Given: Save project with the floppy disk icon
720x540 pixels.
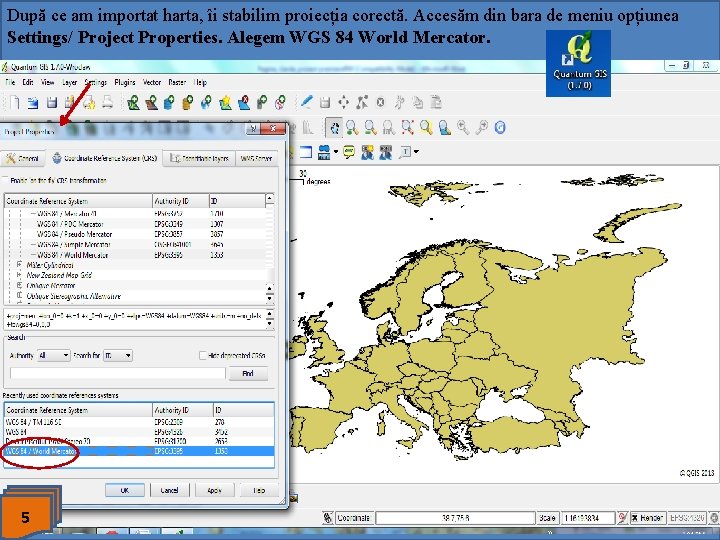Looking at the screenshot, I should pos(51,102).
